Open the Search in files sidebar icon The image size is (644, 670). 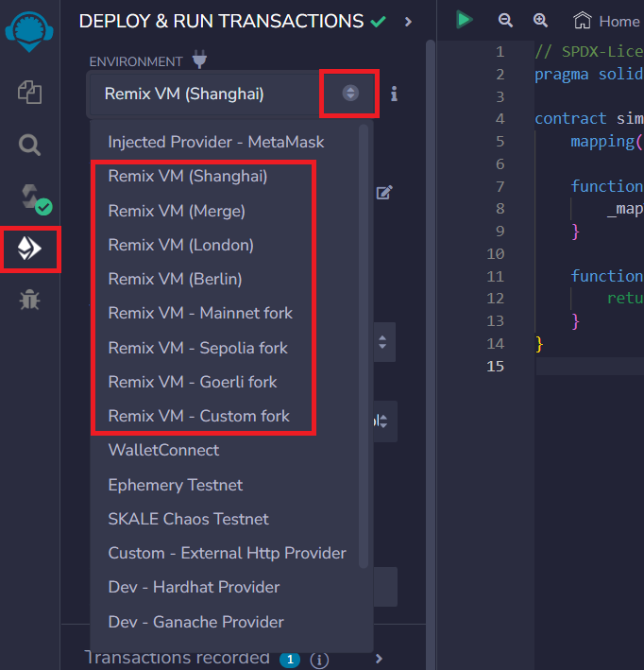29,145
